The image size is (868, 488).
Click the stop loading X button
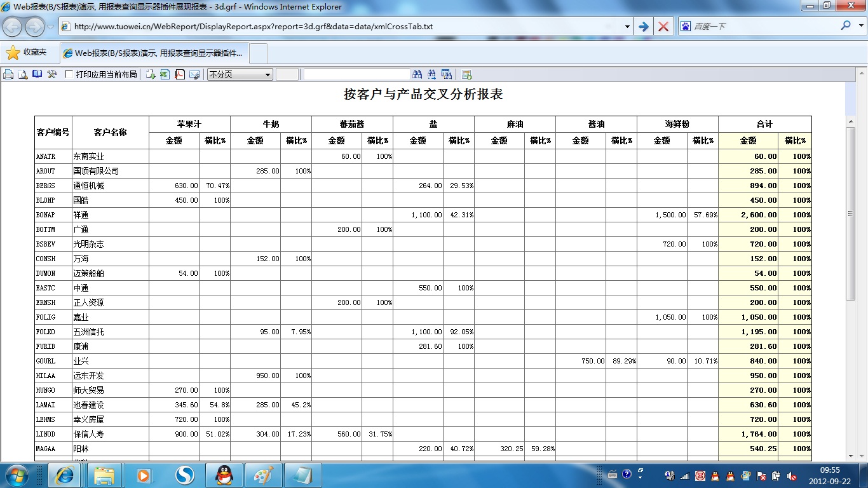click(x=663, y=27)
